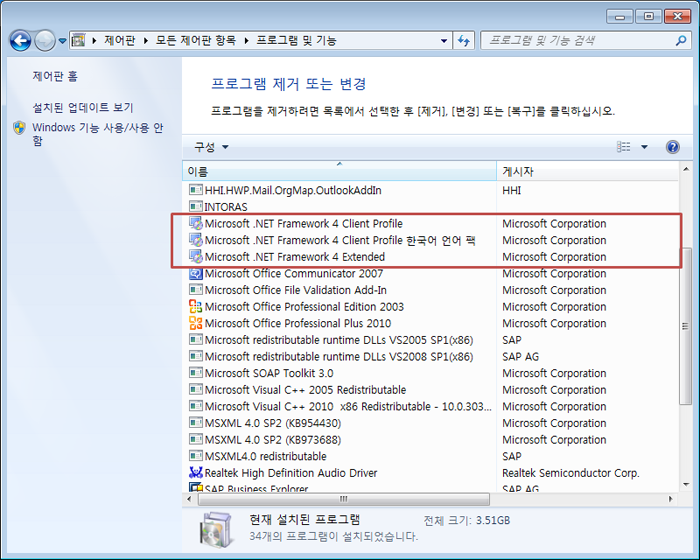Expand the address bar history dropdown

(x=444, y=41)
